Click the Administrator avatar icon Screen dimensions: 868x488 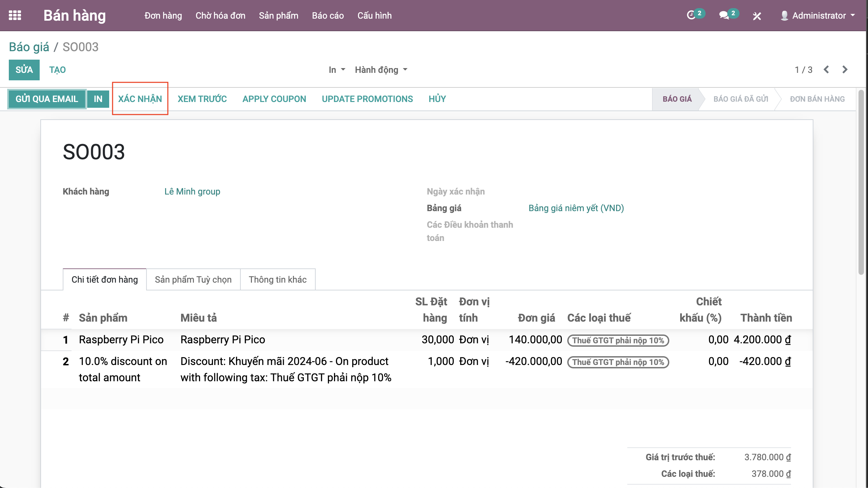coord(784,16)
